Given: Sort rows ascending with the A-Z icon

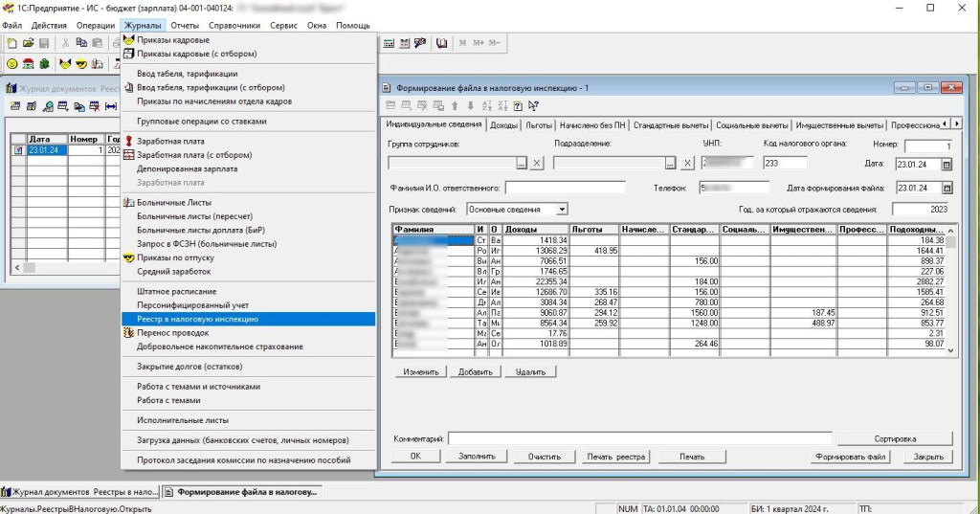Looking at the screenshot, I should tap(486, 105).
